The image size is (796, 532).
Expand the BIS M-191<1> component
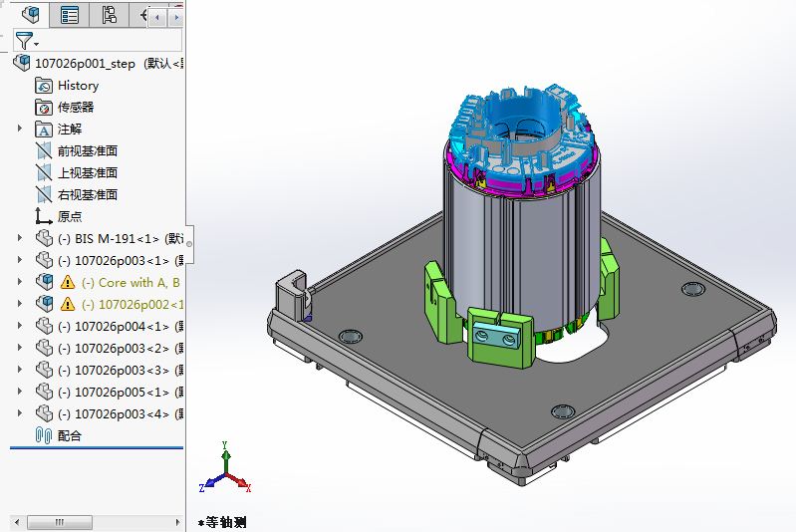point(20,237)
